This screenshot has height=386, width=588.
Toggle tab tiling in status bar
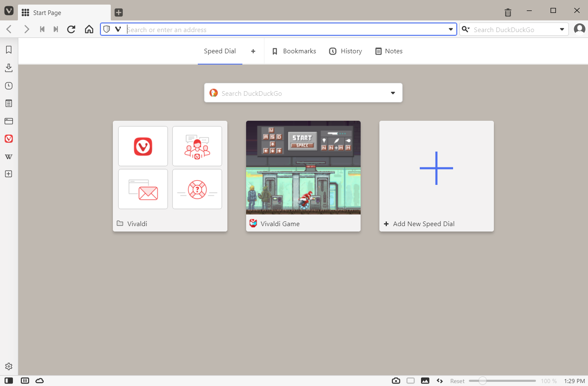click(25, 381)
